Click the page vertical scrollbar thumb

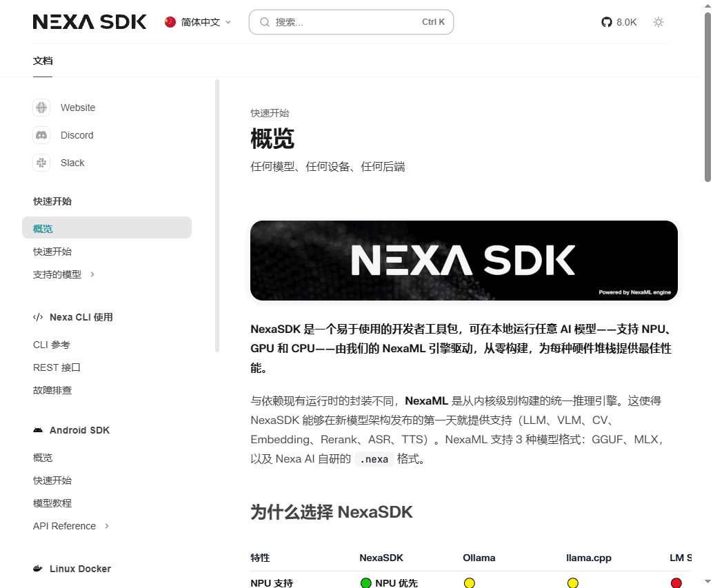point(707,97)
